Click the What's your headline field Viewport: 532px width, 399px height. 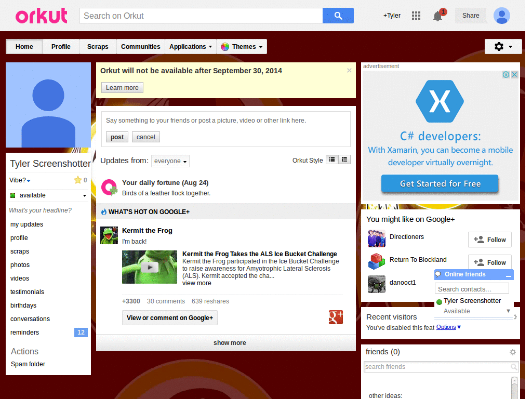tap(41, 210)
